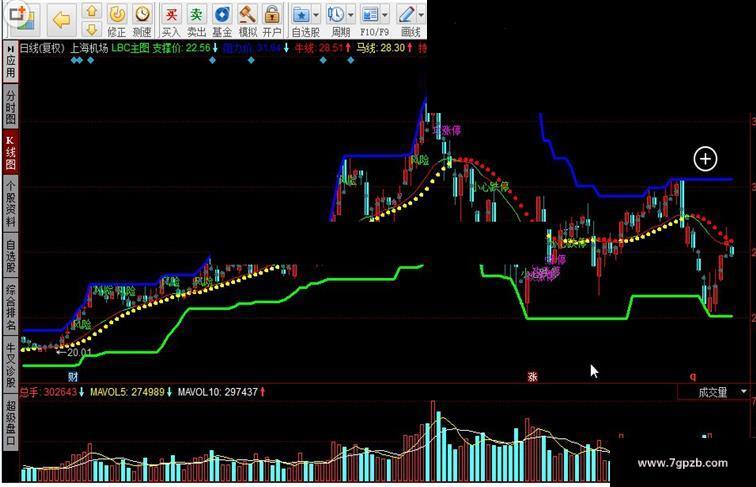Expand the F10/F9 dropdown arrow
This screenshot has height=487, width=756.
point(384,15)
